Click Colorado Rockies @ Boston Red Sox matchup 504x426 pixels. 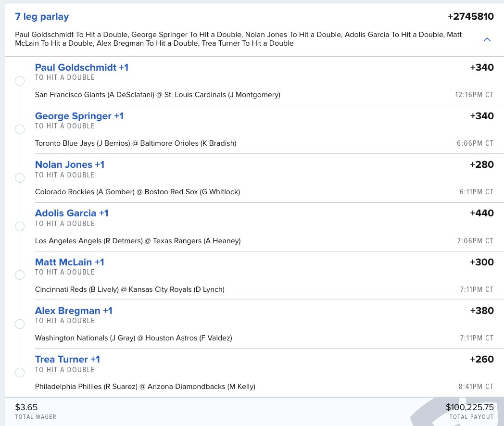[x=138, y=192]
